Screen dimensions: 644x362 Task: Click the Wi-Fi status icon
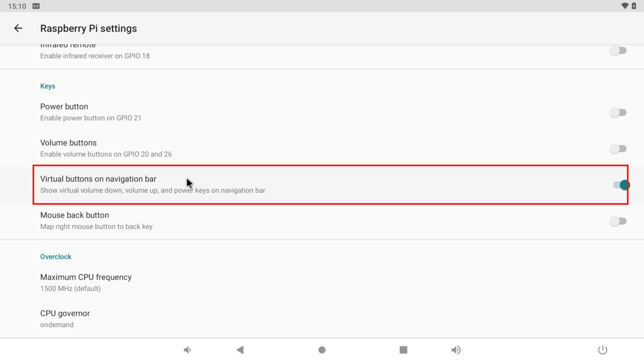pyautogui.click(x=625, y=6)
